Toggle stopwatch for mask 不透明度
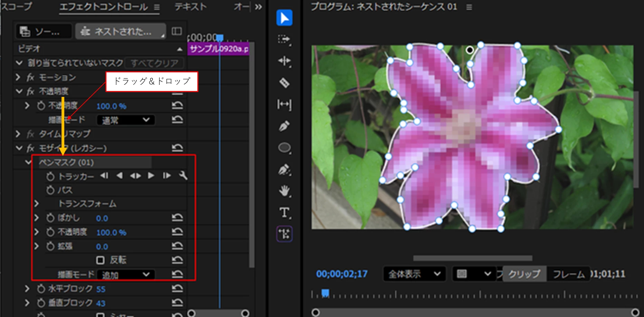This screenshot has height=317, width=644. point(50,232)
